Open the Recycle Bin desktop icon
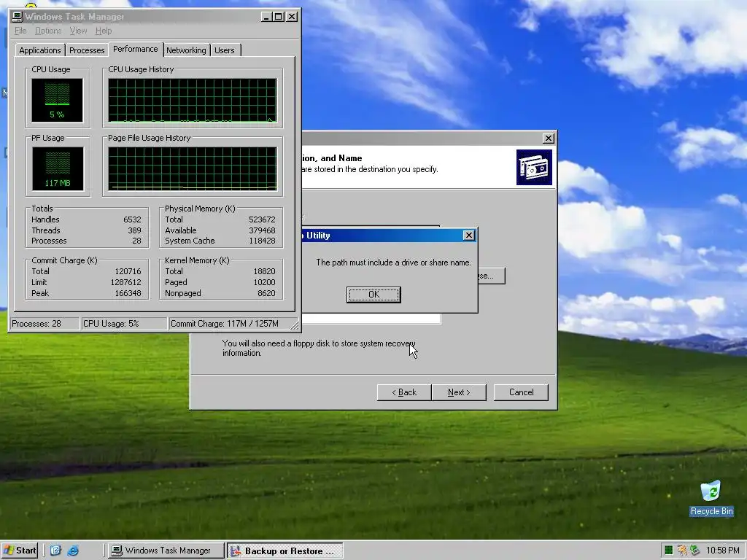 coord(711,497)
